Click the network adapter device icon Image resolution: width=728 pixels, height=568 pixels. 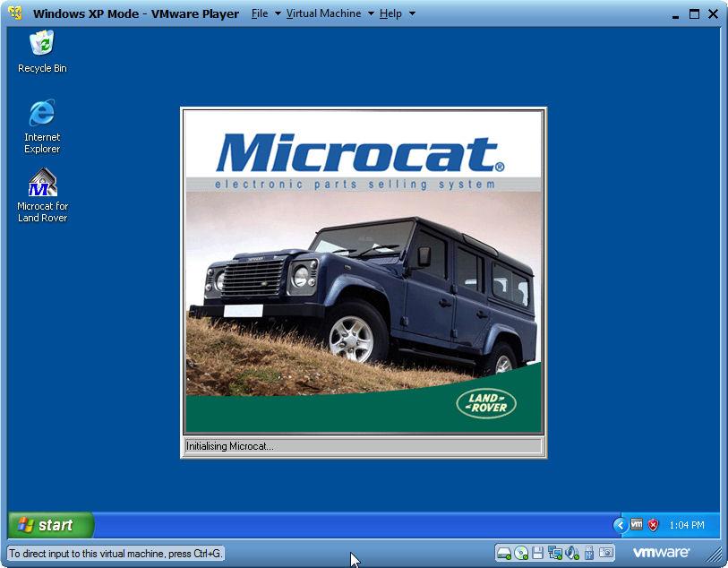(x=555, y=553)
